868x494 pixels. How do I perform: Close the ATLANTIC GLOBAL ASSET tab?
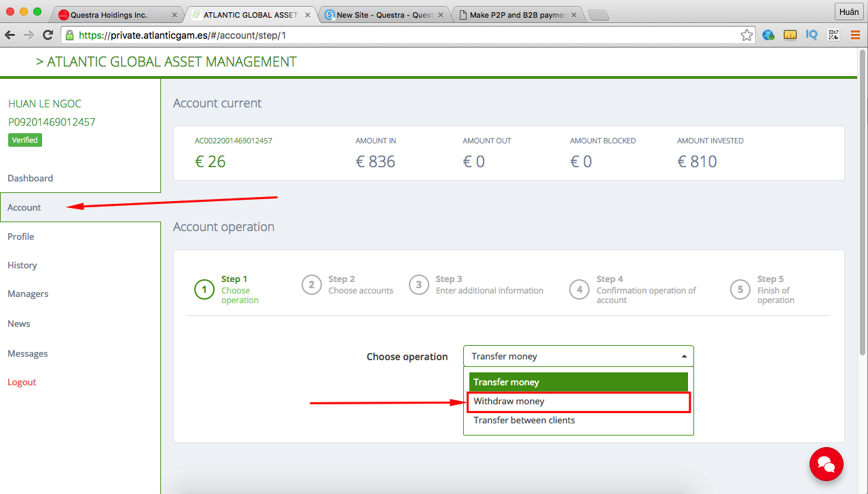click(x=306, y=14)
